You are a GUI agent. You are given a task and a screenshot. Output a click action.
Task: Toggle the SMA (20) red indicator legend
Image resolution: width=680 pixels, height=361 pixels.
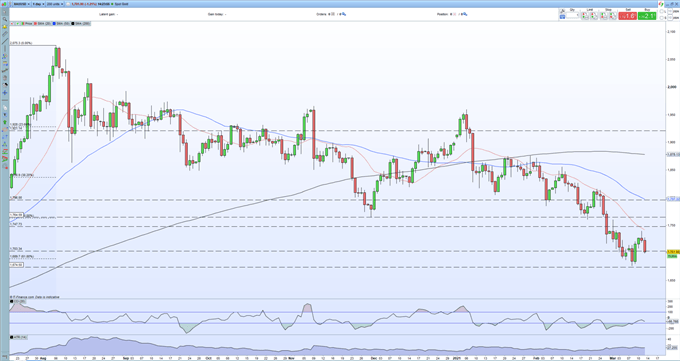[42, 23]
